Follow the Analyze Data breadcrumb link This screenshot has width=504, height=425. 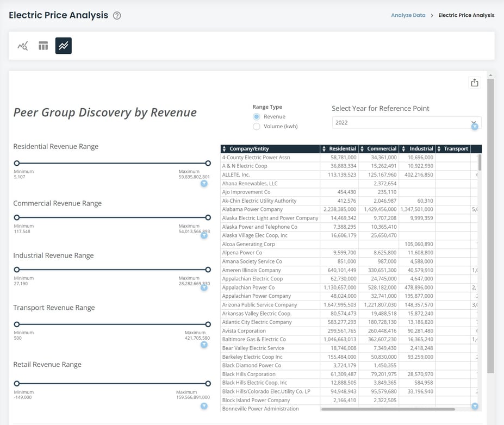[x=408, y=15]
